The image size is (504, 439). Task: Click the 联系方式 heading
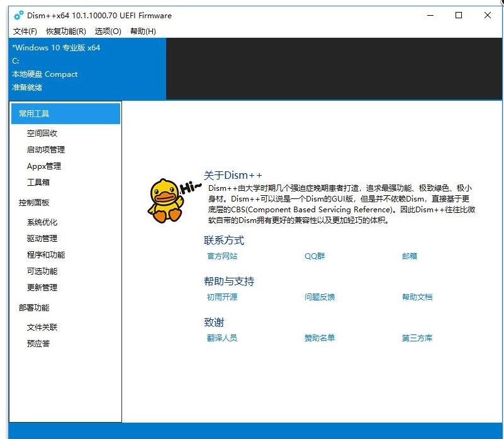click(224, 241)
